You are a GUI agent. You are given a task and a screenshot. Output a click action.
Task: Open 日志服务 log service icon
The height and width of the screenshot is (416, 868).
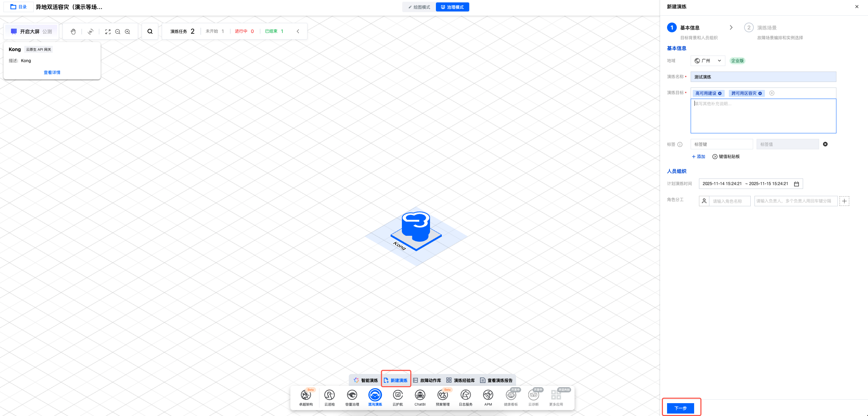coord(465,395)
